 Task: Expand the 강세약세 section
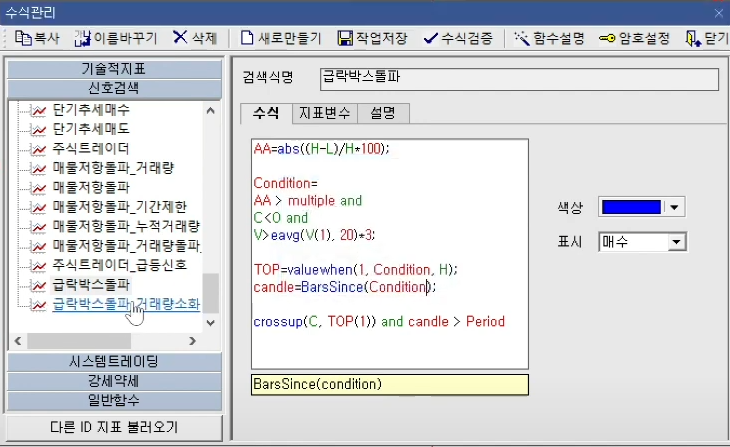tap(113, 381)
